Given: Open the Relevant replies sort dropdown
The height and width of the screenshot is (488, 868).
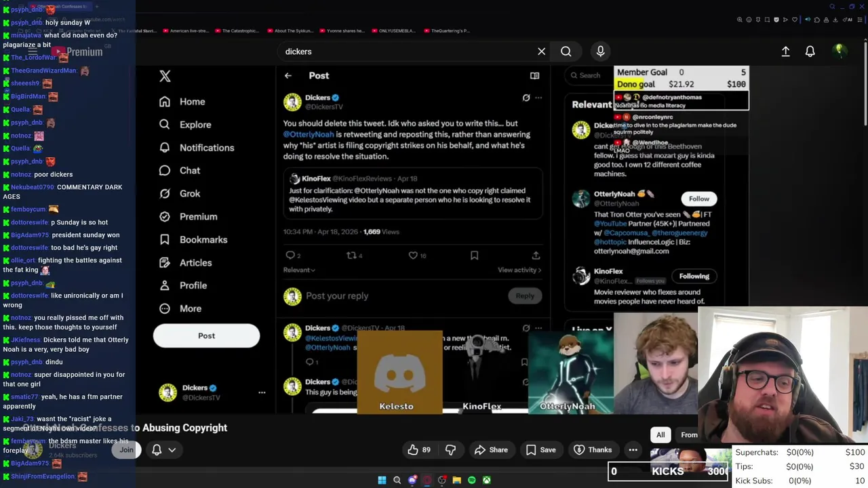Looking at the screenshot, I should (298, 270).
